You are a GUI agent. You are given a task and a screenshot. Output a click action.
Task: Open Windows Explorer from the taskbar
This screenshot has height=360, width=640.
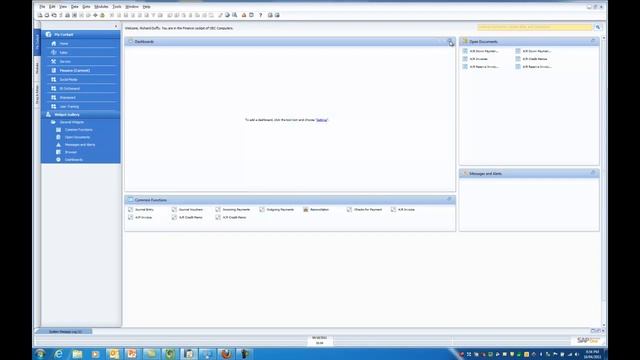[x=77, y=354]
